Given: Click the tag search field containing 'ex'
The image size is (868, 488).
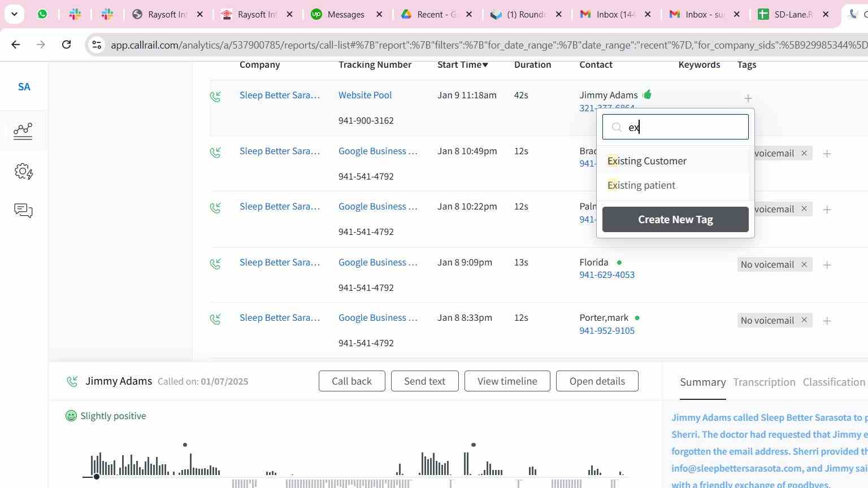Looking at the screenshot, I should (675, 127).
